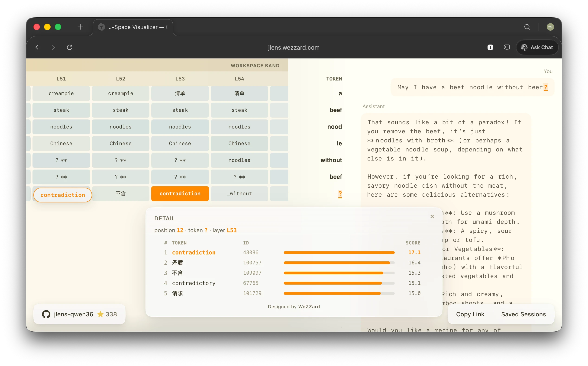
Task: Click the jlens.wezzard.com address bar
Action: 294,48
